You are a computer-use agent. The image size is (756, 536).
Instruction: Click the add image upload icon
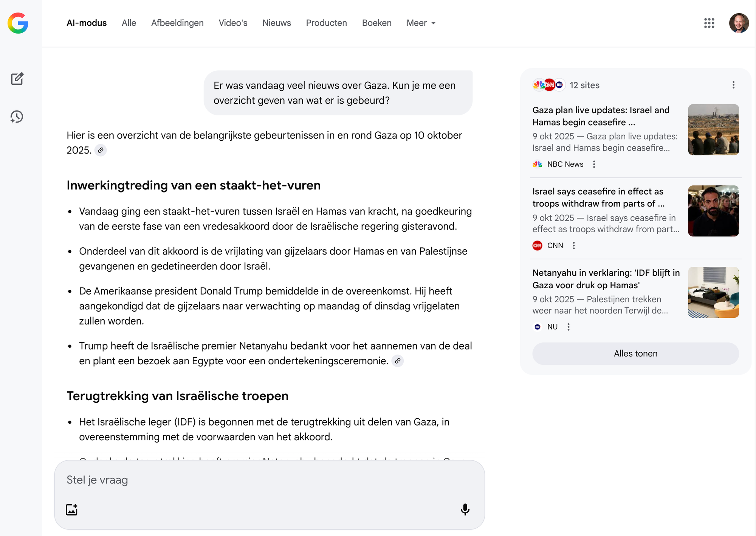tap(72, 510)
